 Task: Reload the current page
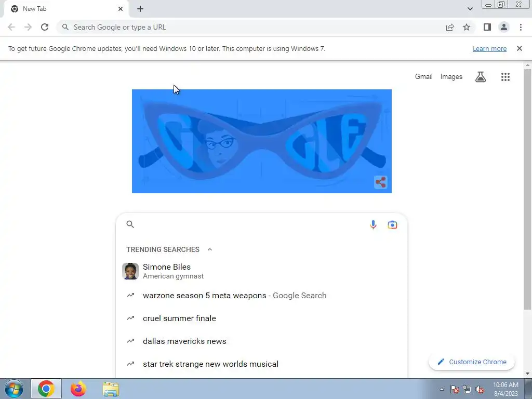[45, 27]
